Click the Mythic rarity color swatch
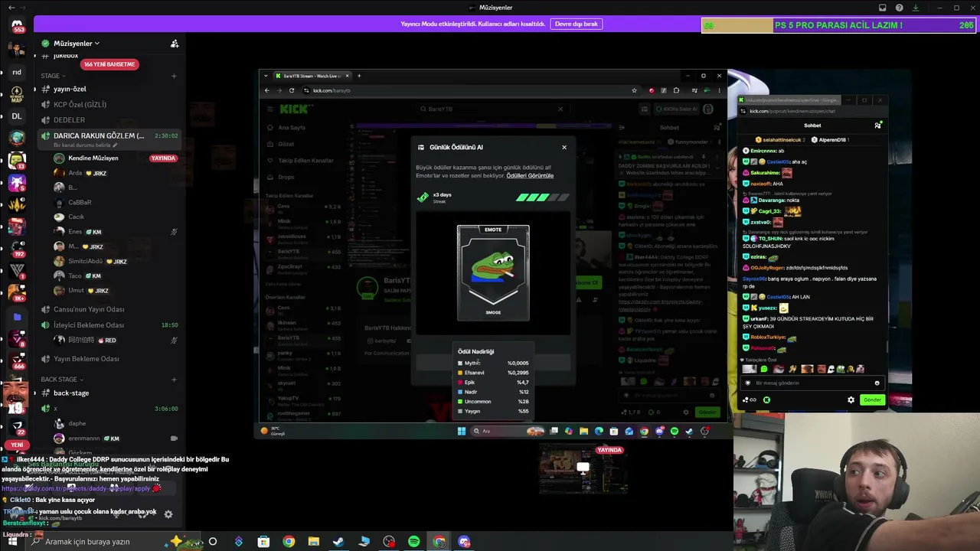The image size is (980, 551). pos(460,364)
